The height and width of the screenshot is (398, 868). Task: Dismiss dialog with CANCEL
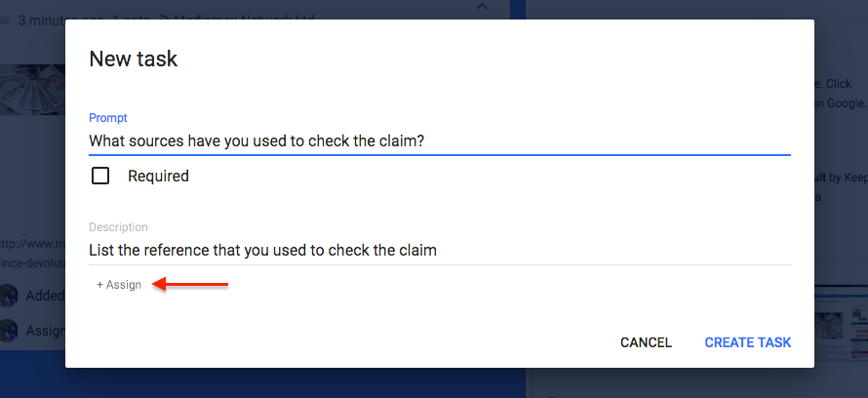click(646, 342)
